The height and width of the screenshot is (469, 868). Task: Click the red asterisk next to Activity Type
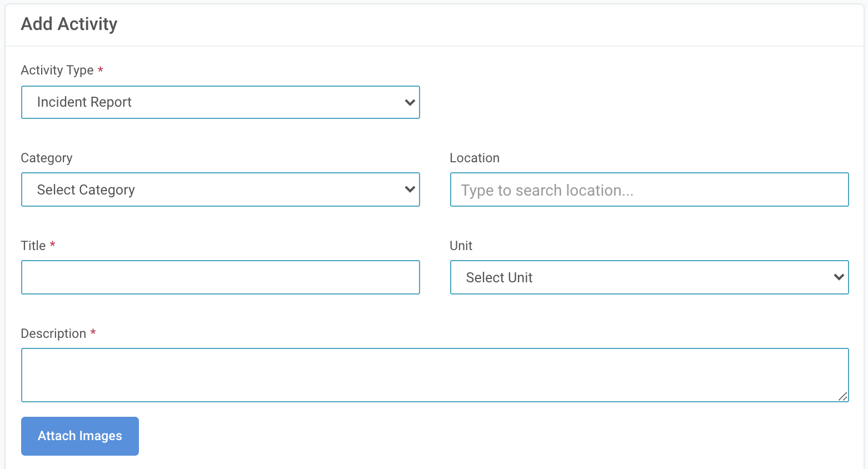(101, 70)
